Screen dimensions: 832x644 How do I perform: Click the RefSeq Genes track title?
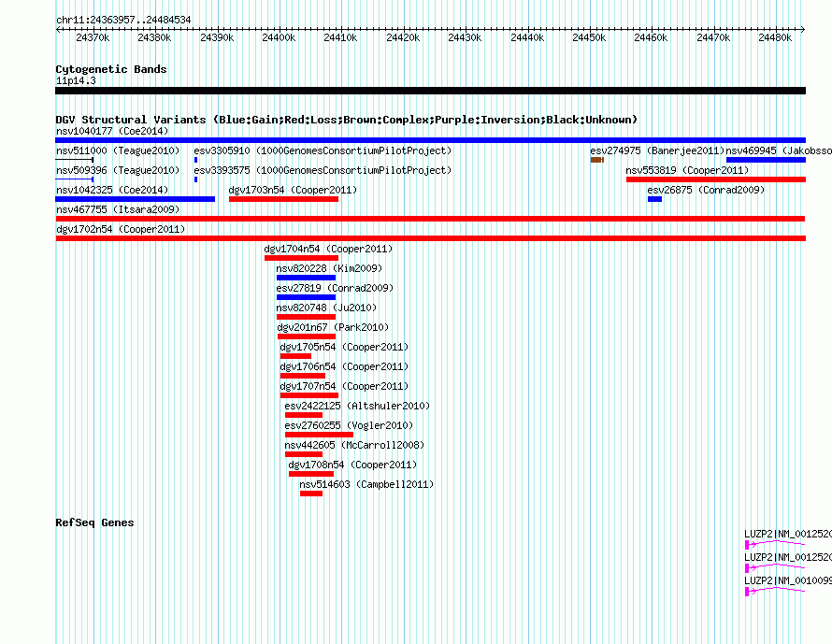click(x=94, y=522)
